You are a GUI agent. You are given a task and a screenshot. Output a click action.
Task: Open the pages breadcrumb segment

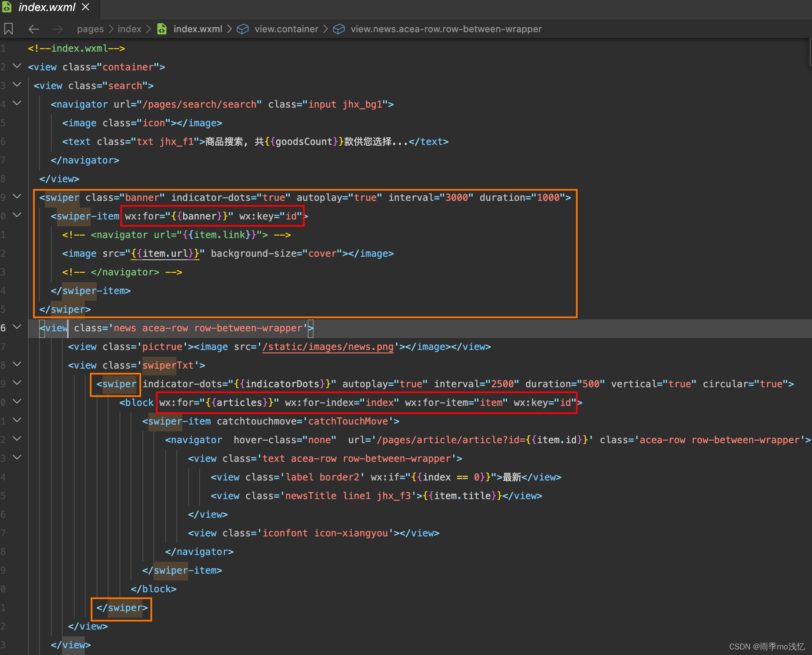tap(90, 29)
